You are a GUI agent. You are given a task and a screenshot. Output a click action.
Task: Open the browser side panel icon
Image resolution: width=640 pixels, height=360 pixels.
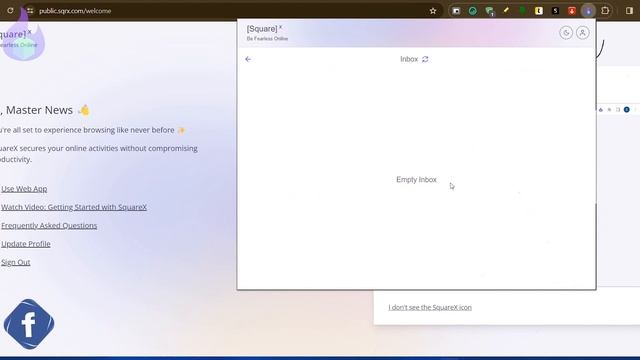pyautogui.click(x=629, y=11)
